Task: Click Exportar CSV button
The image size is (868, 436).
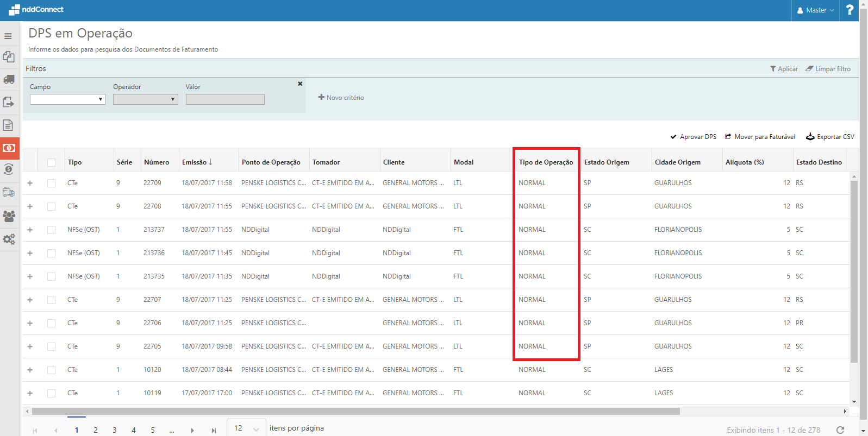Action: coord(830,137)
